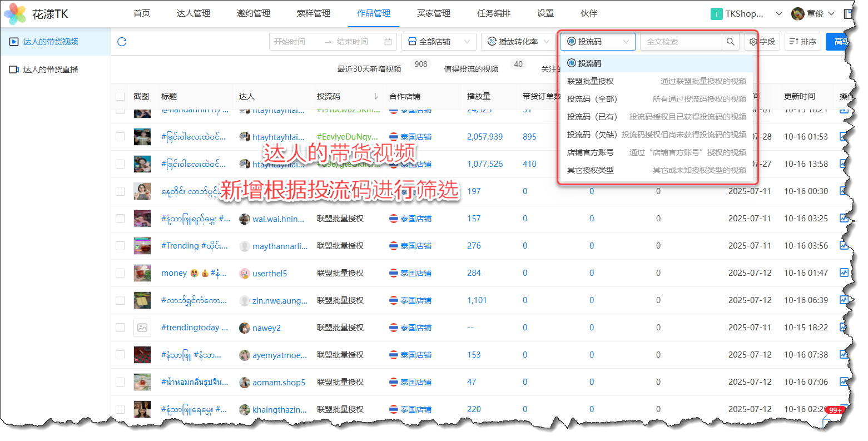The image size is (868, 441).
Task: Tick the checkbox for nawey2 row
Action: pyautogui.click(x=120, y=328)
